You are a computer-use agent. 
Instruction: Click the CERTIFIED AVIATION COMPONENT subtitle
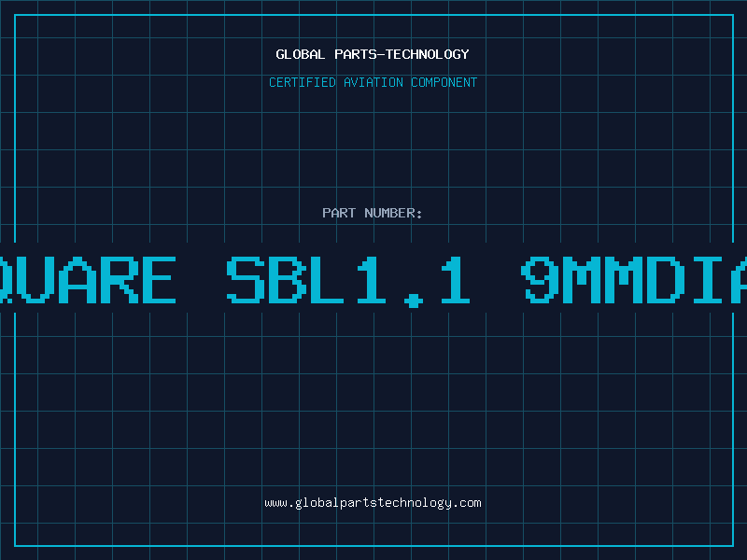tap(373, 82)
